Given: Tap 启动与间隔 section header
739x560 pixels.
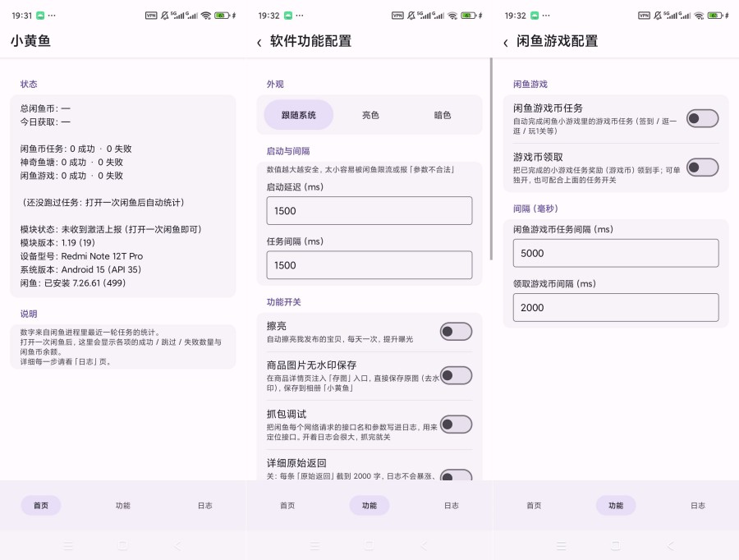Looking at the screenshot, I should [288, 151].
